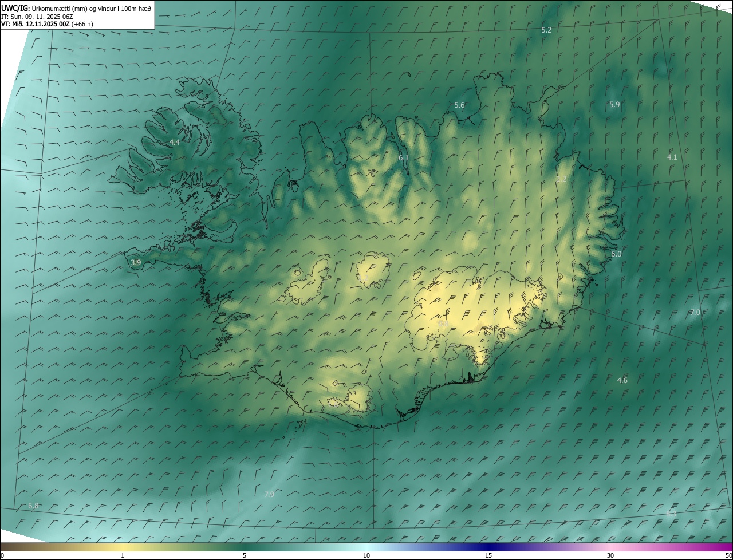Click the '6.0' value on the east coast
Image resolution: width=733 pixels, height=560 pixels.
pyautogui.click(x=616, y=254)
